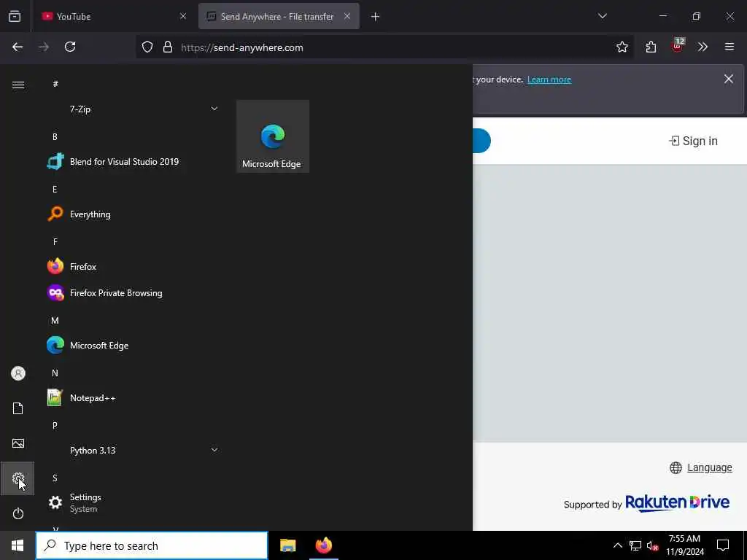Open a new browser tab
Screen dimensions: 747x560
[376, 17]
